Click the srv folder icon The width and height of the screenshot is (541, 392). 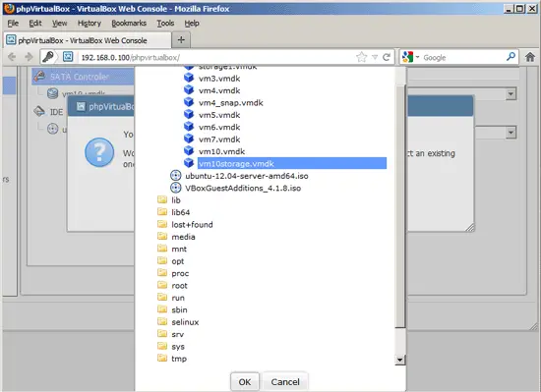click(x=162, y=334)
